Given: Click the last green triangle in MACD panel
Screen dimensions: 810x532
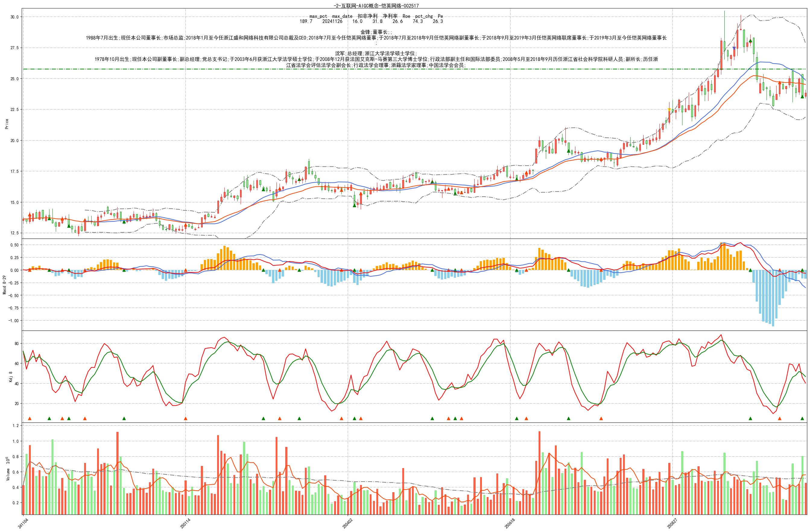Looking at the screenshot, I should click(802, 270).
